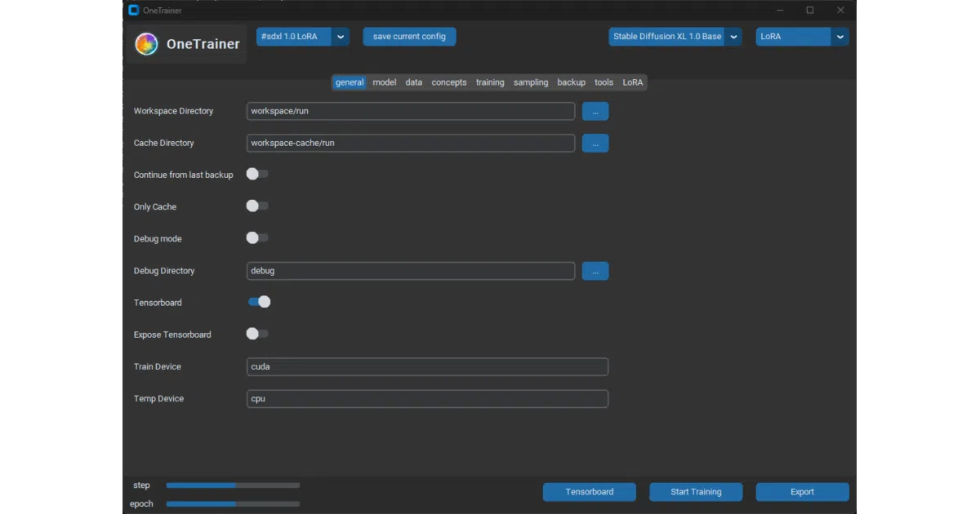Select the concepts tab
Viewport: 980px width, 514px height.
(x=449, y=82)
